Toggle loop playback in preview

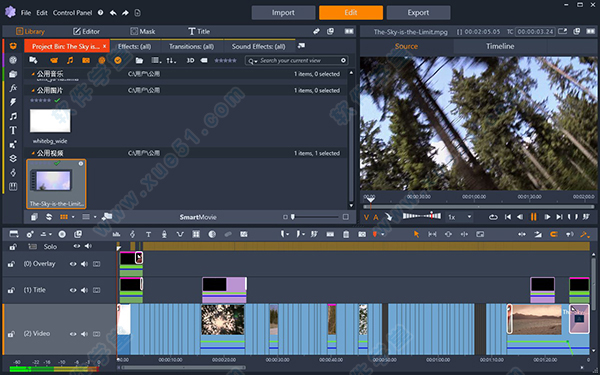tap(493, 217)
